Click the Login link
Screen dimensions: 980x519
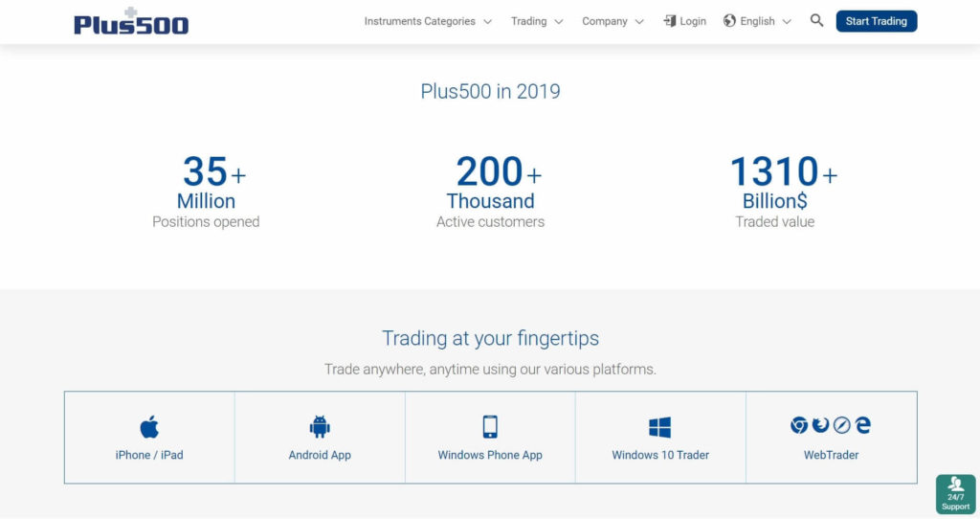coord(693,21)
